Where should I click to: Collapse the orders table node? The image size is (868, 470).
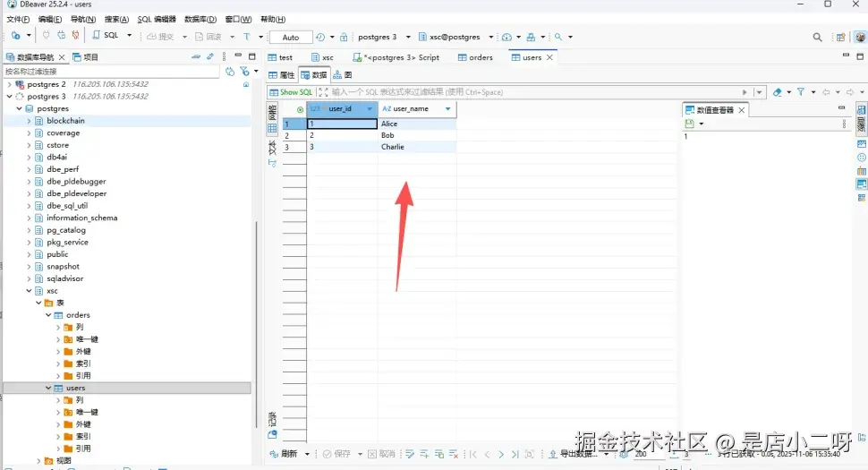click(48, 315)
